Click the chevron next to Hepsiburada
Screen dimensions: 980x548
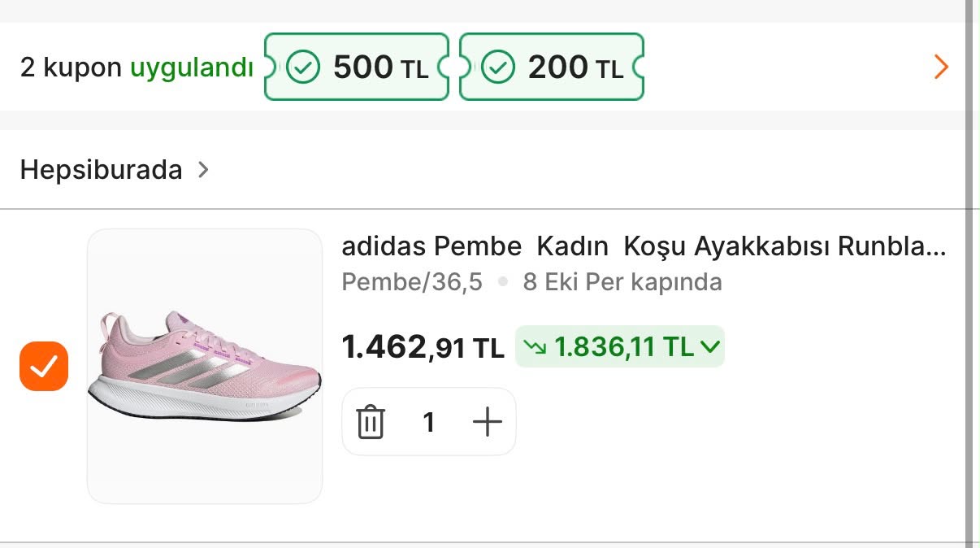coord(203,170)
